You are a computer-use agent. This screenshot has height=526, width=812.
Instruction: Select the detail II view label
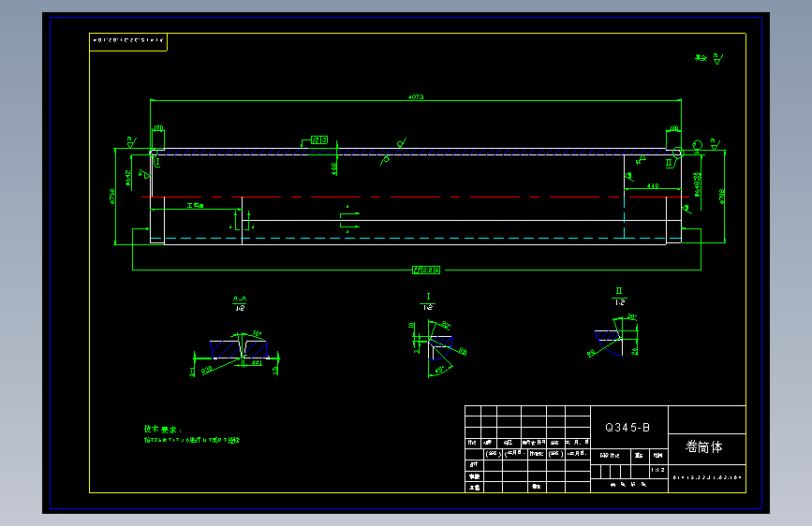(619, 291)
